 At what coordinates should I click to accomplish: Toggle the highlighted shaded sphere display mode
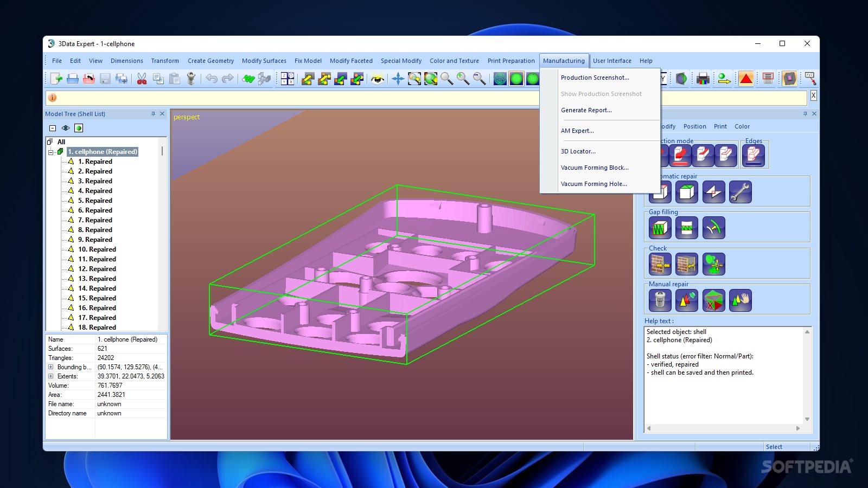[x=516, y=79]
